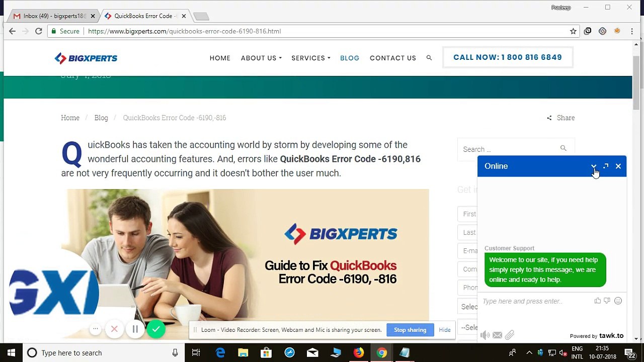This screenshot has height=362, width=644.
Task: Open the BLOG nav item
Action: 350,58
